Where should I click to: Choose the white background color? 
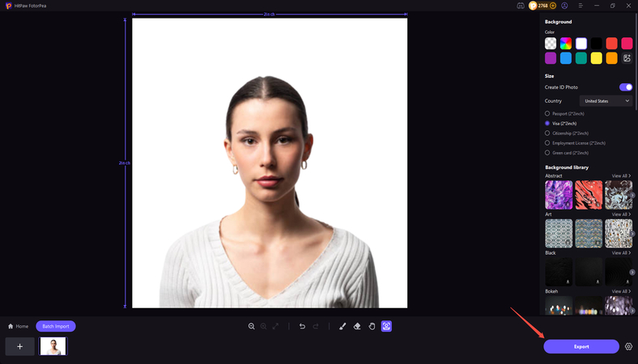[581, 43]
